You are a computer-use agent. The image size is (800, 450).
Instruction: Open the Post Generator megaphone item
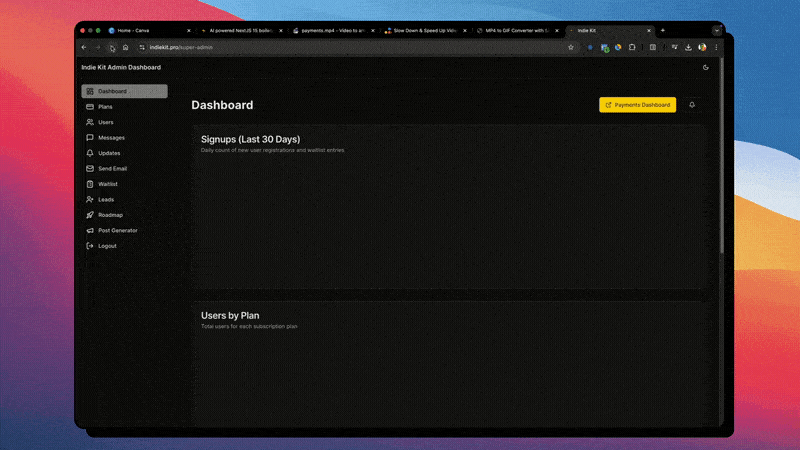[117, 230]
